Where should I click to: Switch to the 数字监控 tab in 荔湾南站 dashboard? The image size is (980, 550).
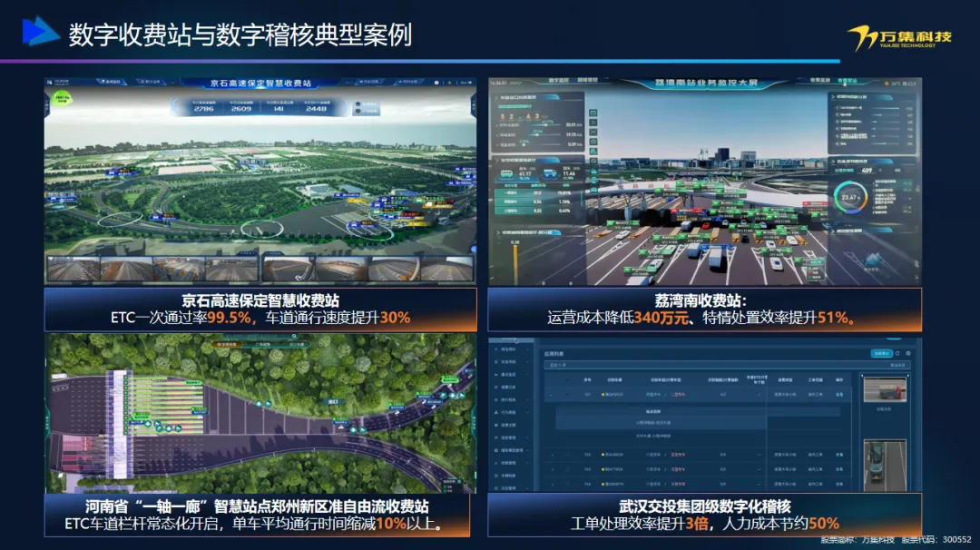click(559, 80)
